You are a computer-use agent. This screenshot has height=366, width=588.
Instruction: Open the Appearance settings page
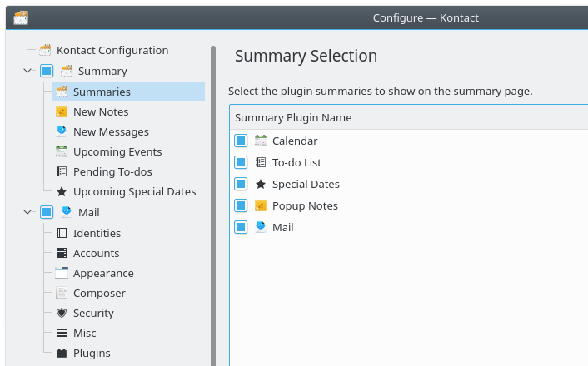(103, 274)
